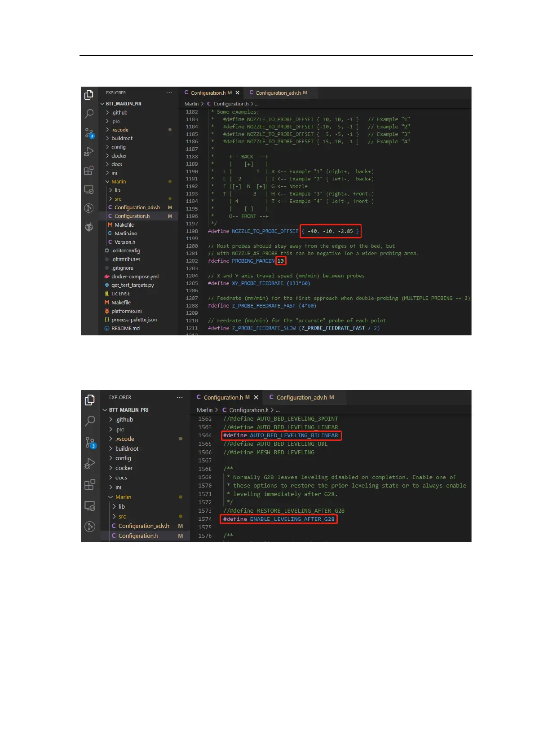
Task: Open Search icon in the lower screenshot's activity bar
Action: tap(90, 421)
